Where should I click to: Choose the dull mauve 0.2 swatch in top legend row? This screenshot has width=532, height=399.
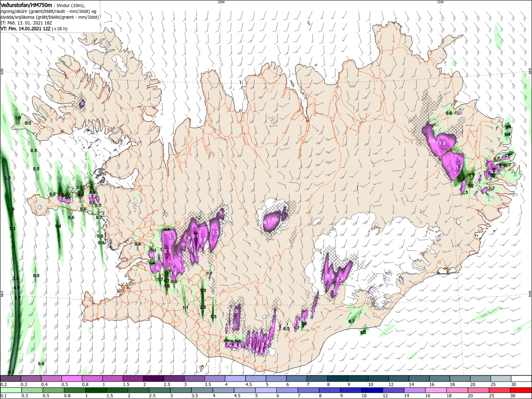click(x=10, y=379)
